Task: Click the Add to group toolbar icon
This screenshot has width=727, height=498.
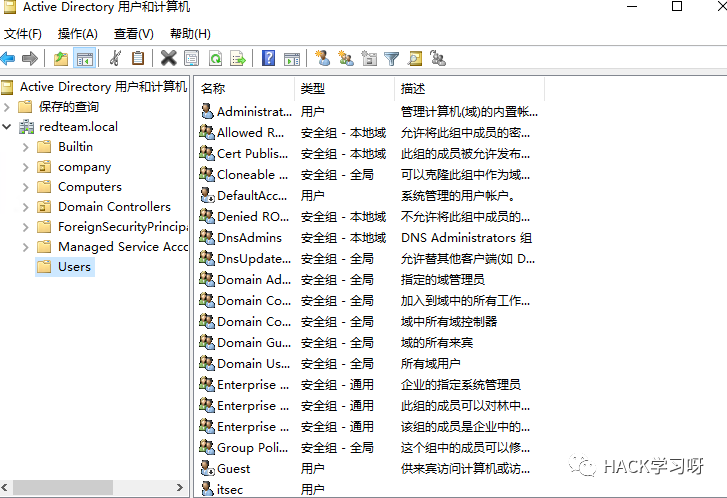Action: click(x=438, y=58)
